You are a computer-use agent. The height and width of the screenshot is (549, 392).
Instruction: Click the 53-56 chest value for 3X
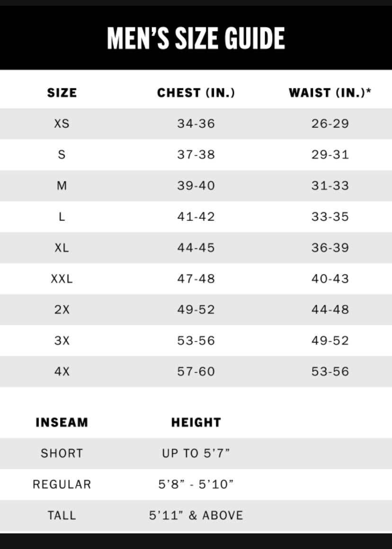pos(196,341)
